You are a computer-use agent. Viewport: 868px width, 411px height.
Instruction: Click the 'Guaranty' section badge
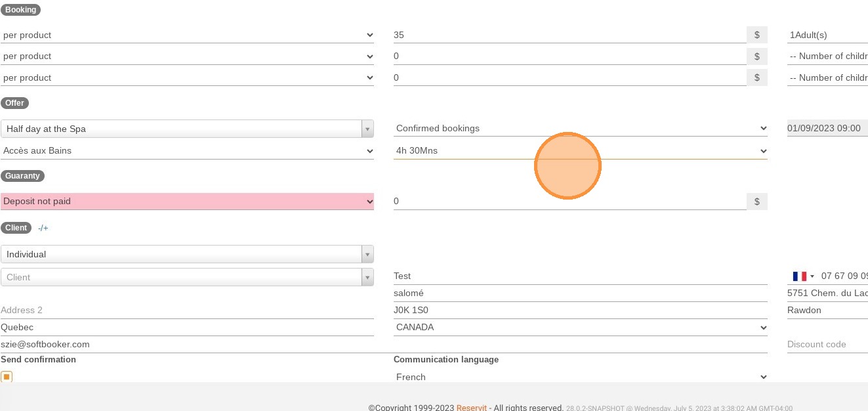23,176
